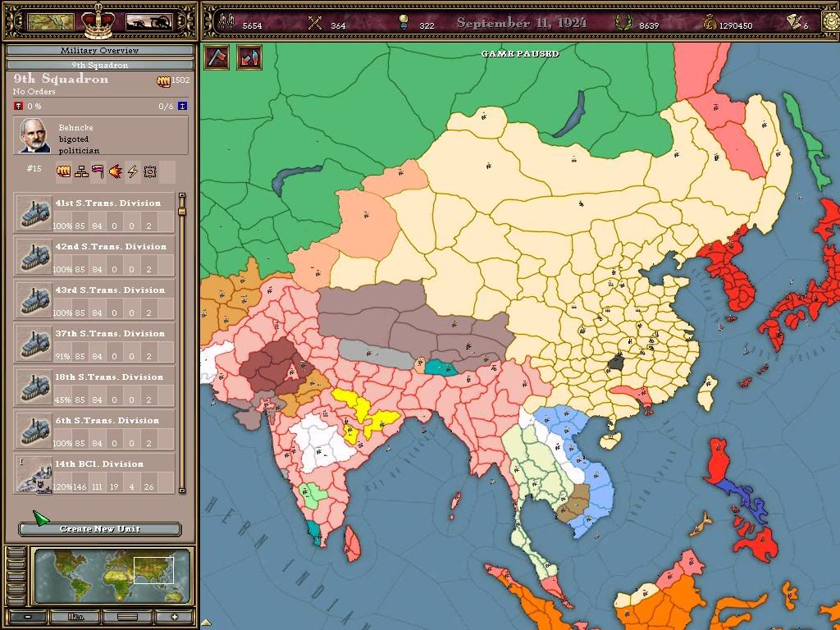The image size is (840, 630).
Task: Click leader Behncke's portrait
Action: click(x=35, y=136)
